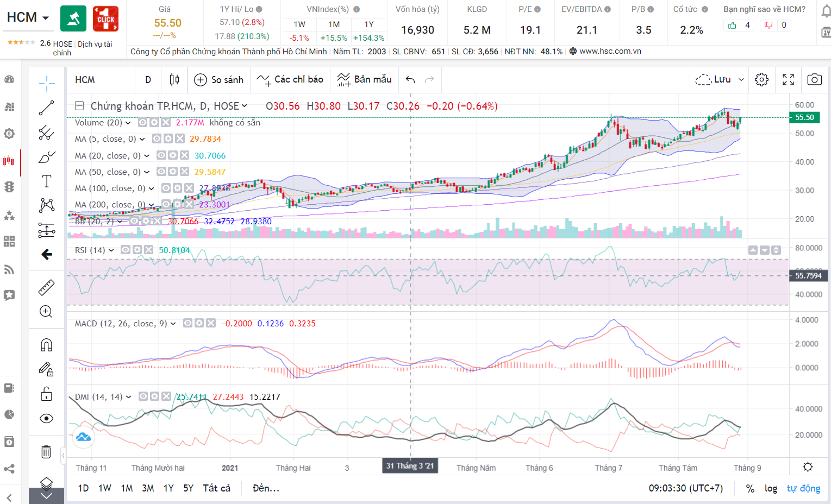Image resolution: width=831 pixels, height=504 pixels.
Task: Toggle visibility of MA (20, close, 0)
Action: pos(161,155)
